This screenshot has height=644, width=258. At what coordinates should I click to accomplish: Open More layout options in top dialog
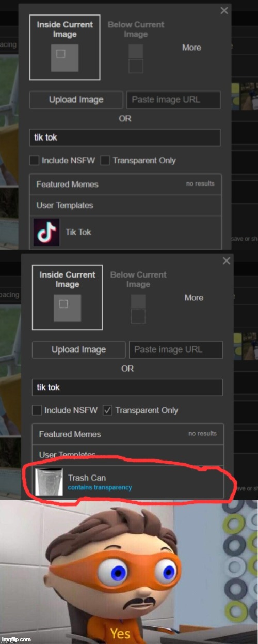point(191,47)
